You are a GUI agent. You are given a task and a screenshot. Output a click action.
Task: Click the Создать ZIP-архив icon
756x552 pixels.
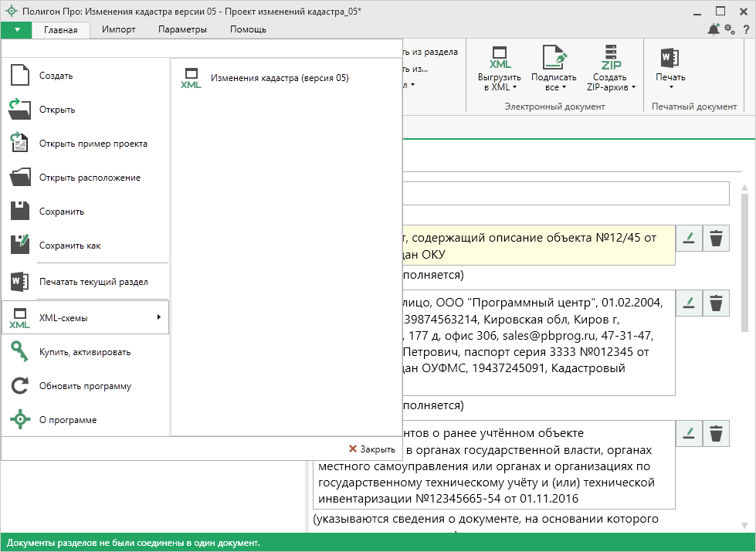click(x=611, y=58)
